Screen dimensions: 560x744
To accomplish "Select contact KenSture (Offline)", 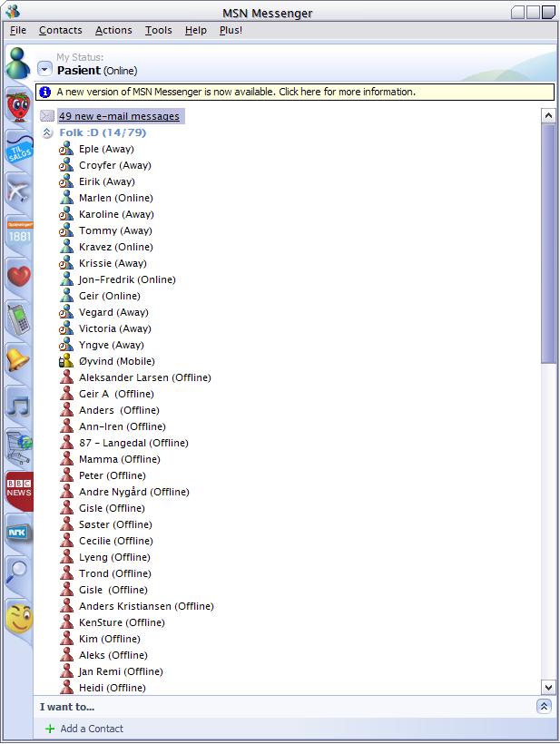I will [122, 622].
